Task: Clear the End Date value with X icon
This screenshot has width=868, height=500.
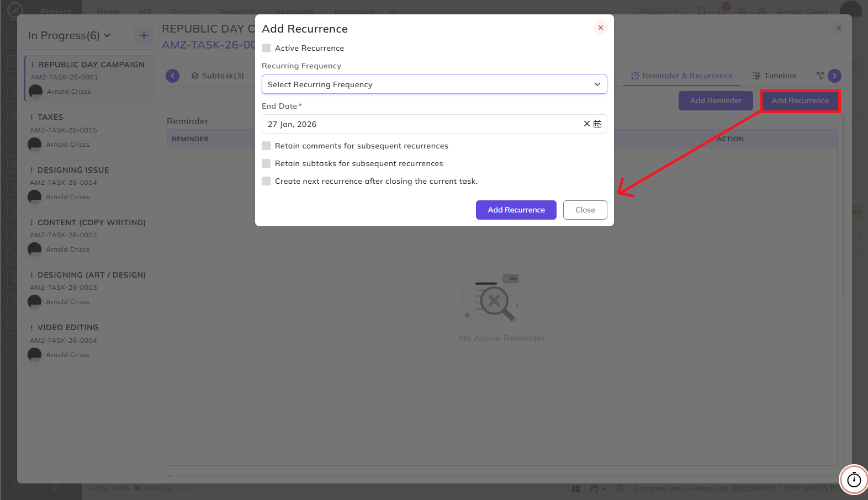Action: [587, 124]
